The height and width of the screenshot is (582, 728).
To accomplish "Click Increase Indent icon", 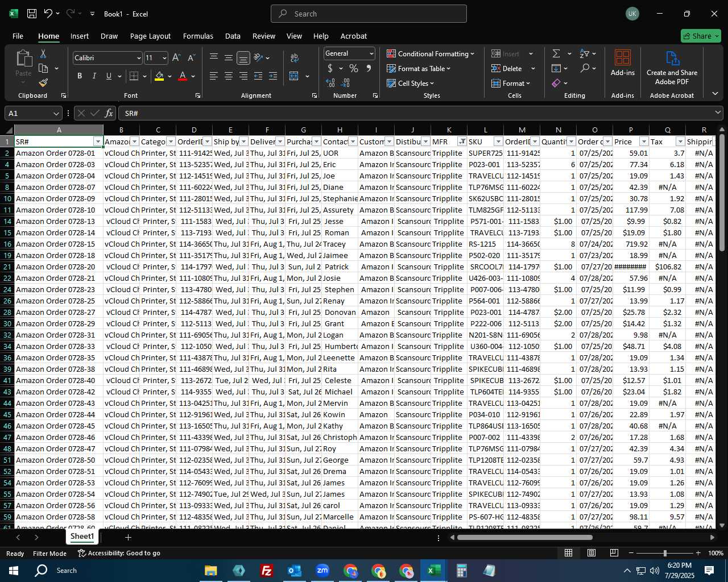I will pyautogui.click(x=273, y=76).
